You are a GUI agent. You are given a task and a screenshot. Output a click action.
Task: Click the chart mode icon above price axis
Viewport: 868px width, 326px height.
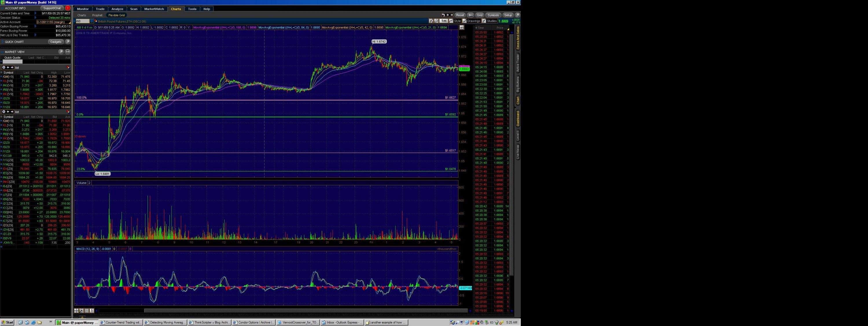coord(461,27)
